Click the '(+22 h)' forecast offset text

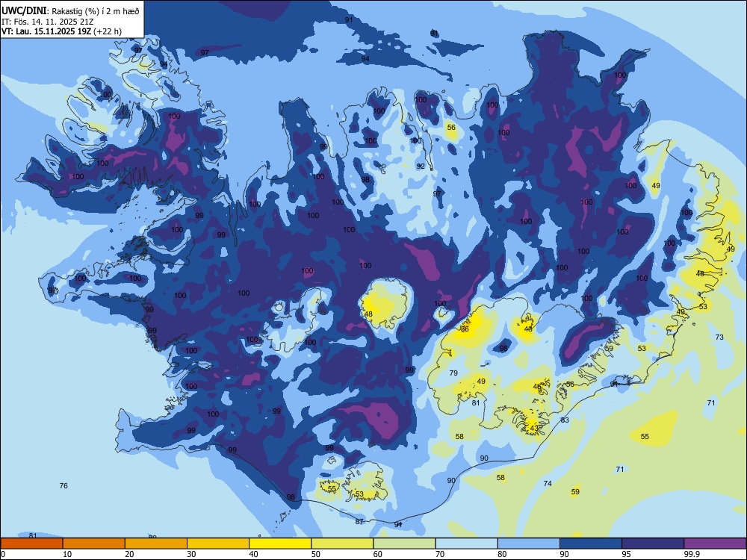click(x=108, y=31)
